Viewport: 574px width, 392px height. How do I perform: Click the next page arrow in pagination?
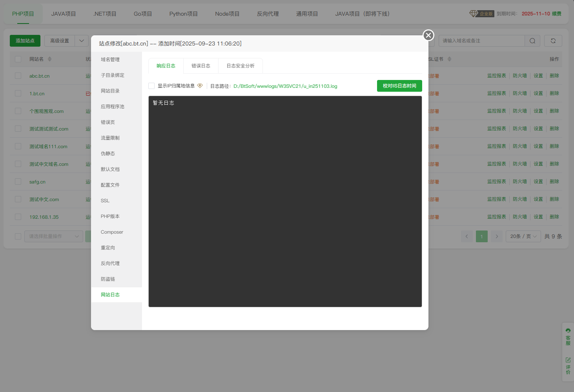[497, 236]
